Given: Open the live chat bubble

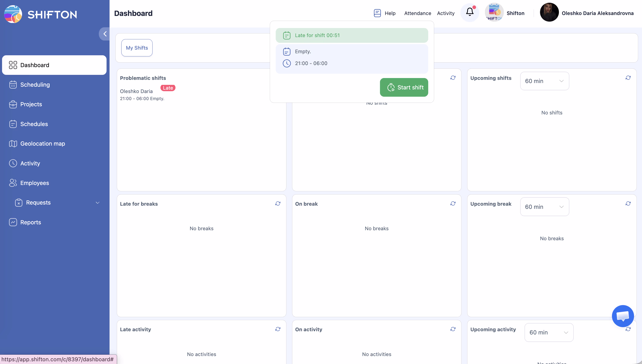Looking at the screenshot, I should [622, 316].
